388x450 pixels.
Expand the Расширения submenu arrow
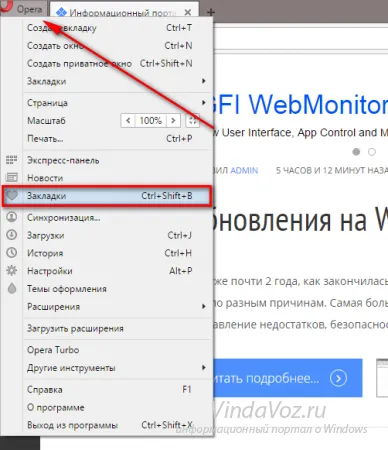click(x=204, y=306)
